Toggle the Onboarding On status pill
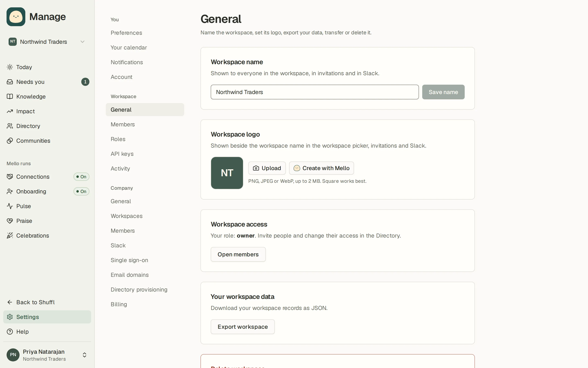588x368 pixels. pos(81,192)
